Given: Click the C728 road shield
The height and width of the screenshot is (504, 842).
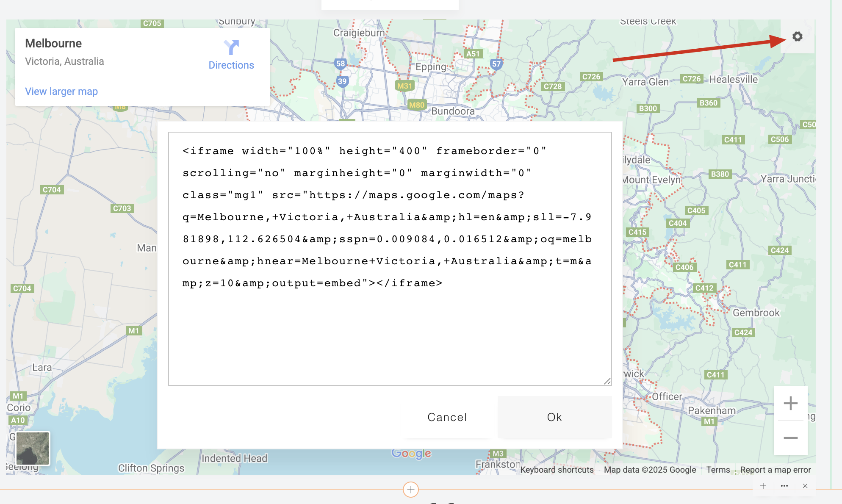Looking at the screenshot, I should point(553,86).
